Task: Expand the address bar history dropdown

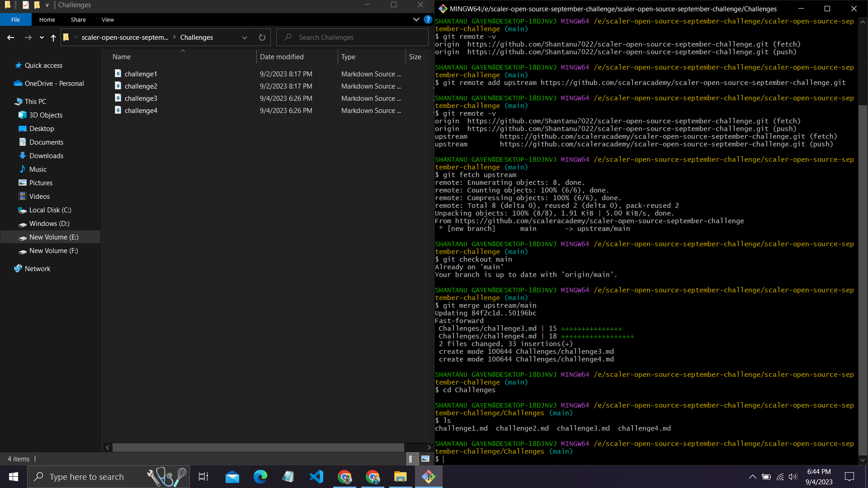Action: click(x=244, y=38)
